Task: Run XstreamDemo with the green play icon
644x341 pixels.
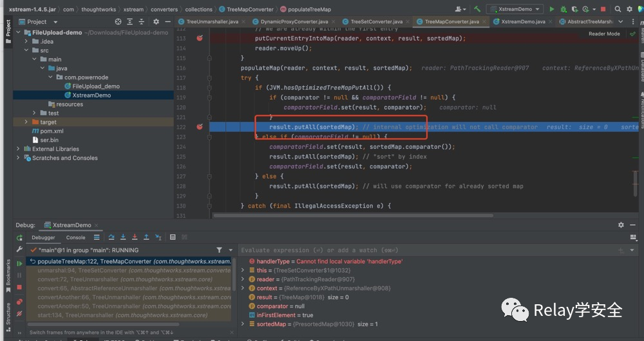Action: click(552, 9)
